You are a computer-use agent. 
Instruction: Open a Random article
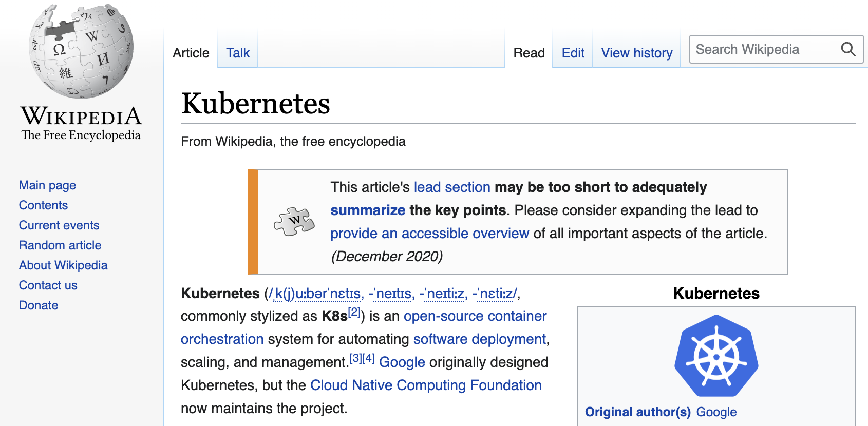point(60,245)
